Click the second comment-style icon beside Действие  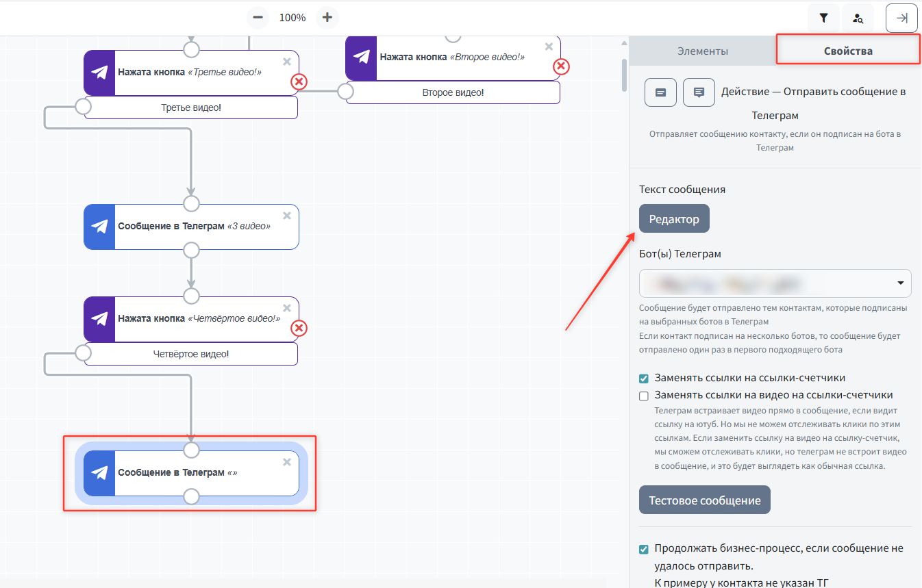(699, 92)
